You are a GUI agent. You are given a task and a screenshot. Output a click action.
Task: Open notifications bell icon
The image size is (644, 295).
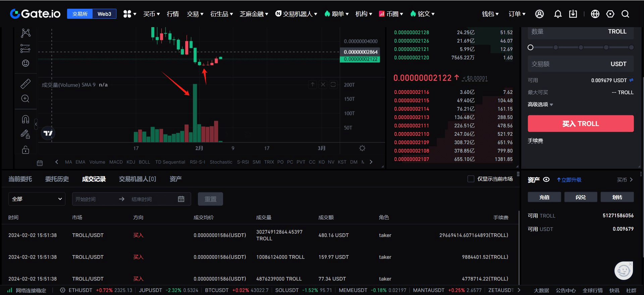click(x=558, y=14)
